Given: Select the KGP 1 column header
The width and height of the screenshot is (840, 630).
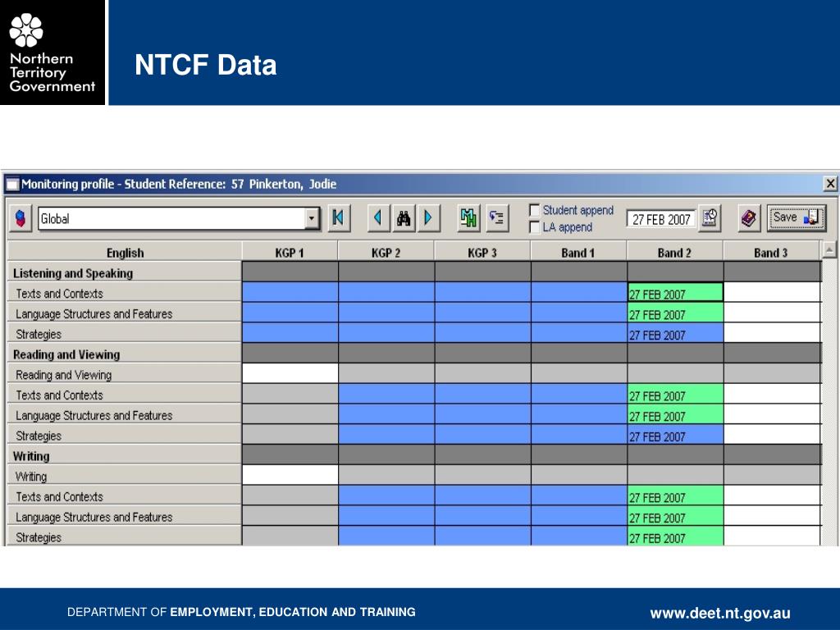Looking at the screenshot, I should point(290,253).
